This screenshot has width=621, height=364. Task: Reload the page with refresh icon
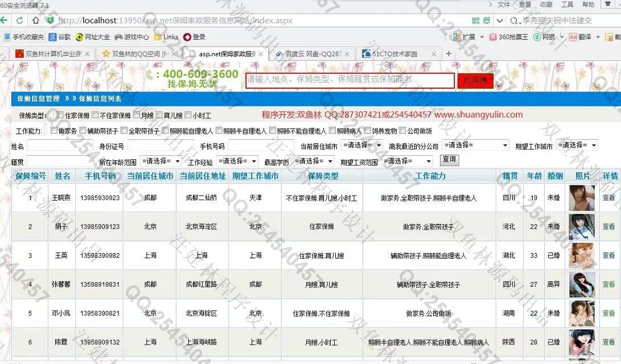(19, 20)
